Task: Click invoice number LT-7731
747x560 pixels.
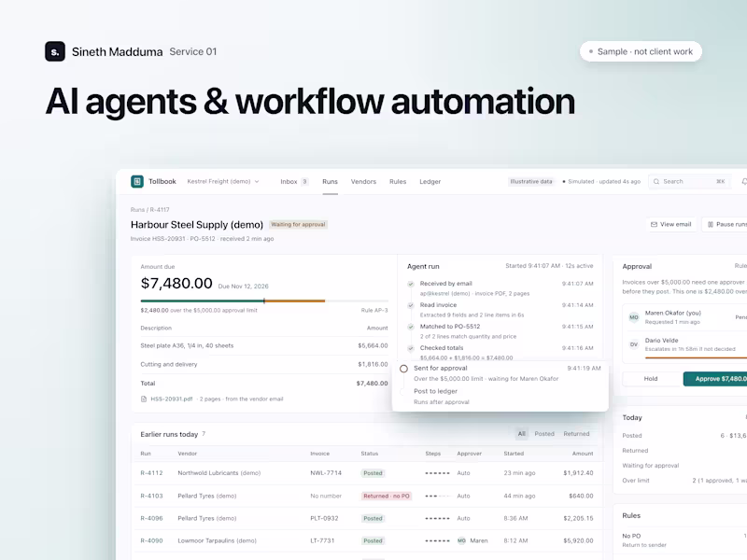Action: (322, 541)
